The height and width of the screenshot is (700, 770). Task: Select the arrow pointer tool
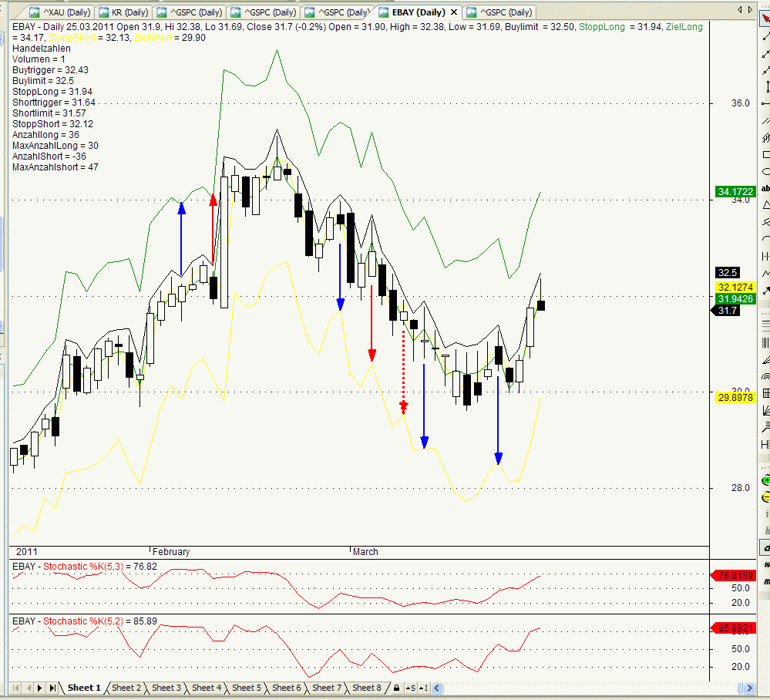(x=765, y=19)
